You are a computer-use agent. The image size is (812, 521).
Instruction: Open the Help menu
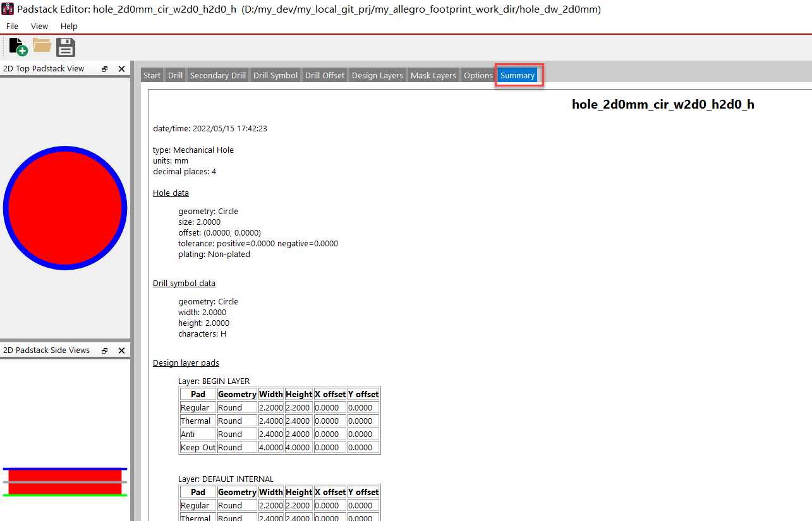69,27
